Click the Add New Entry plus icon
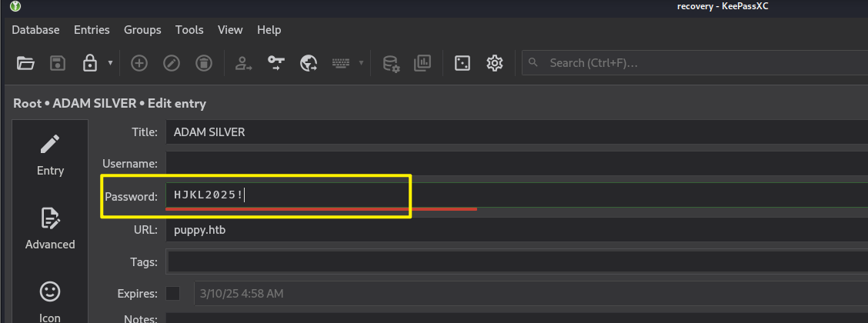The width and height of the screenshot is (868, 323). [139, 63]
